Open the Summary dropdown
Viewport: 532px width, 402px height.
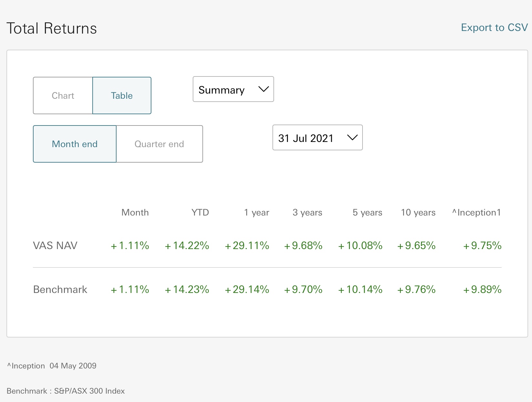(x=233, y=89)
